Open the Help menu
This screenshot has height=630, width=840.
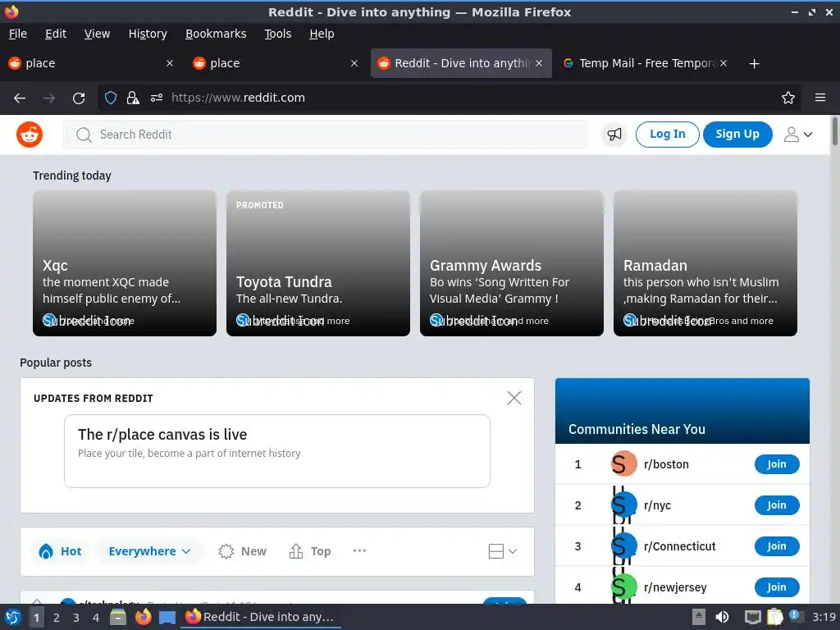pyautogui.click(x=322, y=34)
